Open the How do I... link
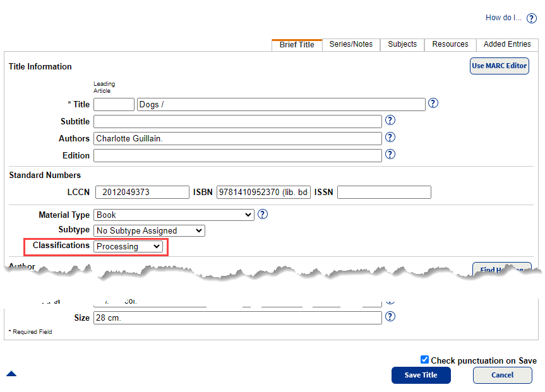Image resolution: width=545 pixels, height=392 pixels. (x=503, y=18)
